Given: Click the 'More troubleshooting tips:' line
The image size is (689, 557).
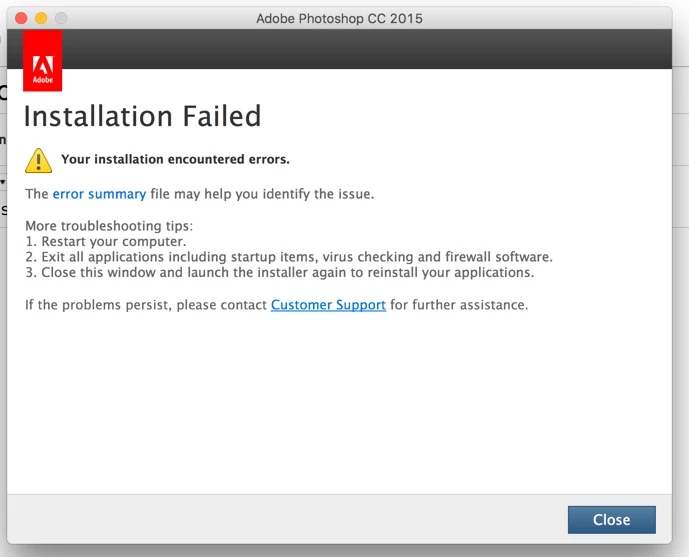Looking at the screenshot, I should click(x=109, y=226).
